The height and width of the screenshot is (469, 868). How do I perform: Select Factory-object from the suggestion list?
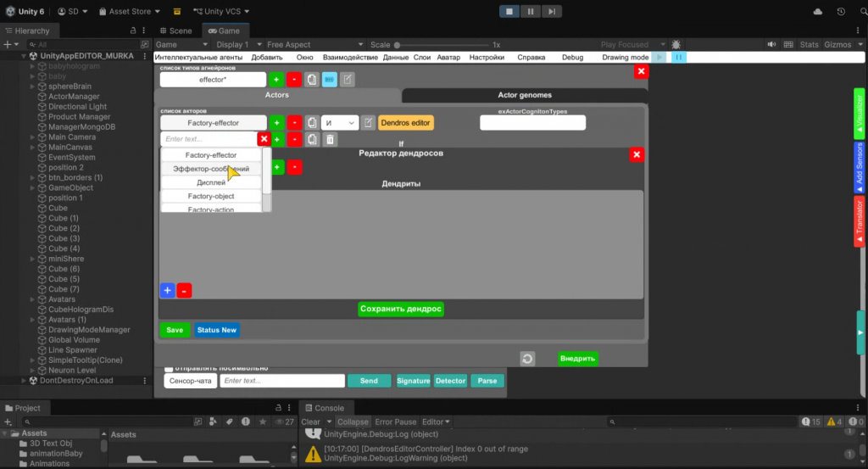point(211,196)
